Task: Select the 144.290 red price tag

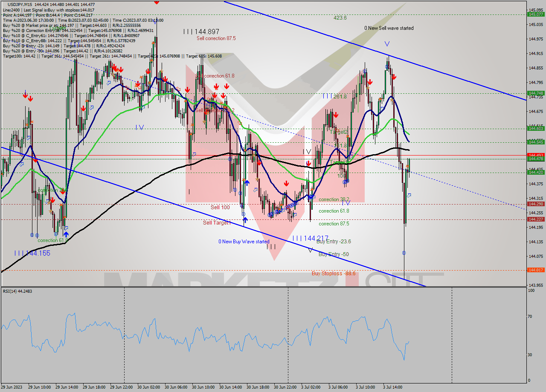Action: coord(536,204)
